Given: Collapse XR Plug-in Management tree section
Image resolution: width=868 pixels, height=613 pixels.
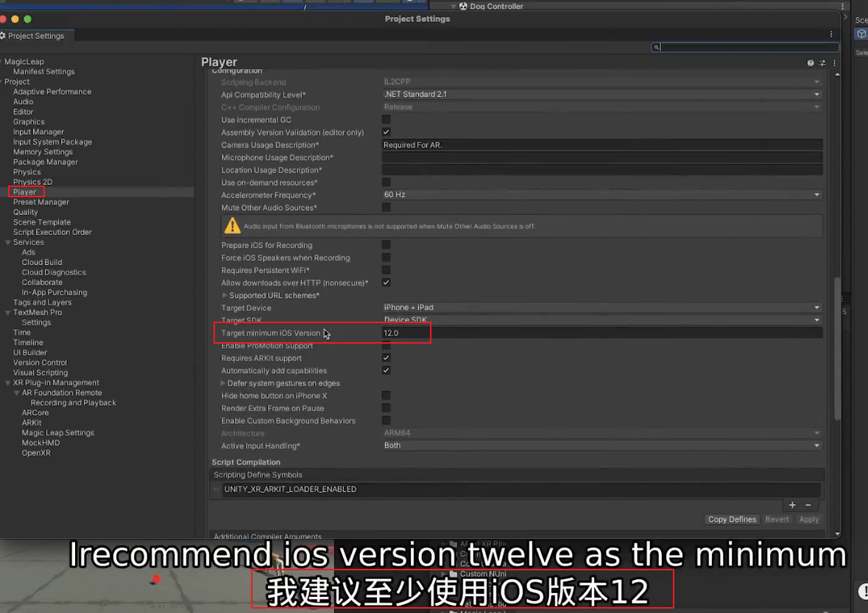Looking at the screenshot, I should (8, 383).
